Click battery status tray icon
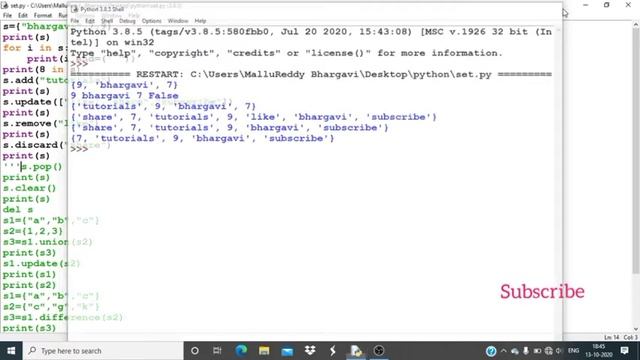 coord(537,351)
